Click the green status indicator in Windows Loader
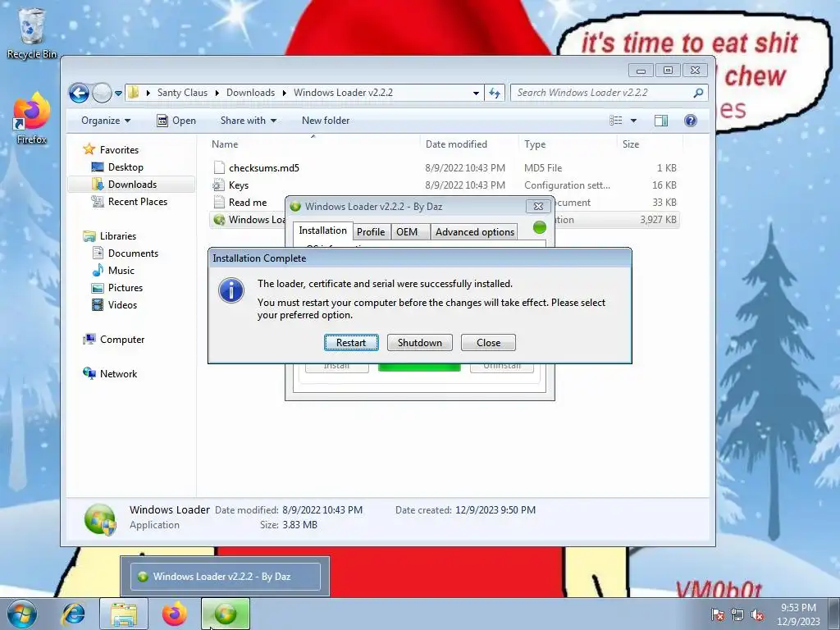Viewport: 840px width, 630px height. [x=540, y=228]
